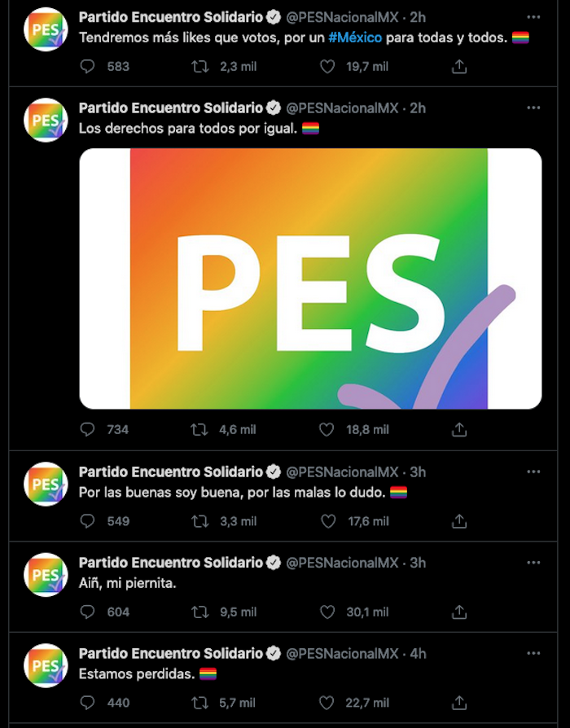Open more options on the 'Tendremos más likes' tweet
The width and height of the screenshot is (570, 728).
533,17
